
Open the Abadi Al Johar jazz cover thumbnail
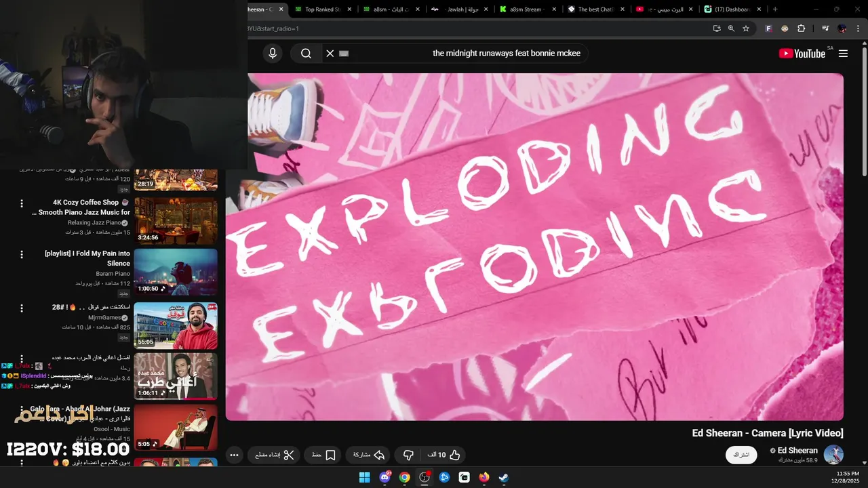[x=176, y=427]
